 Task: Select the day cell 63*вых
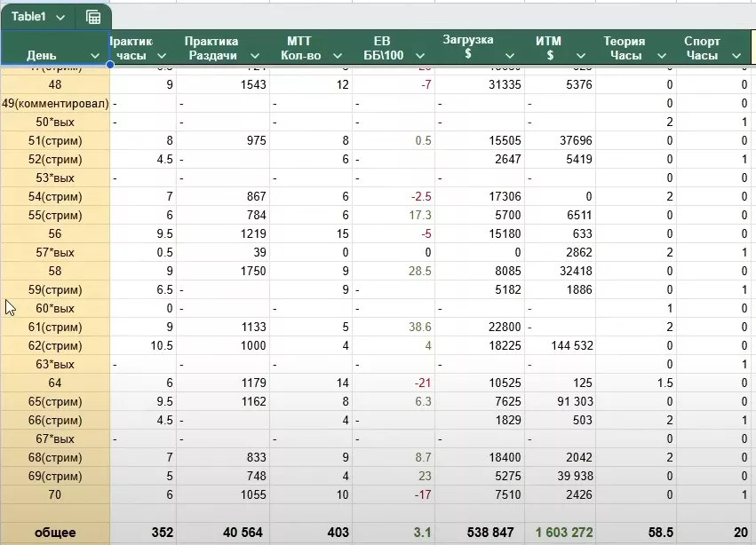click(x=55, y=364)
